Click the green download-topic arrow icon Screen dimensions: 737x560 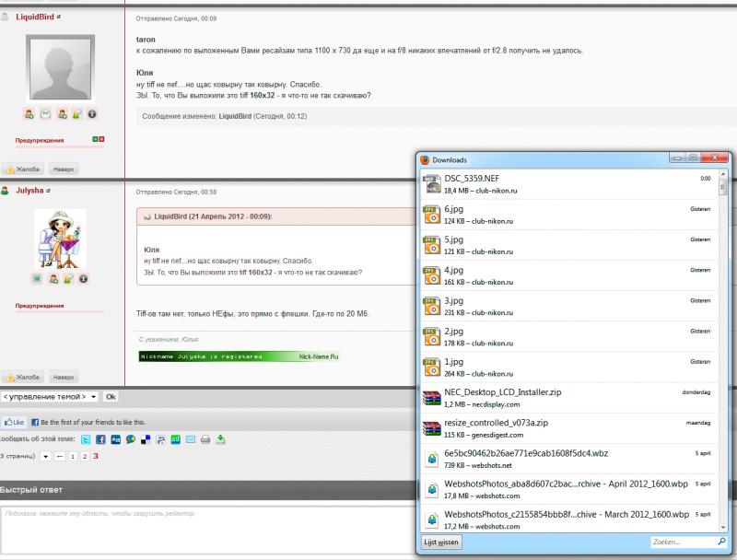[220, 439]
